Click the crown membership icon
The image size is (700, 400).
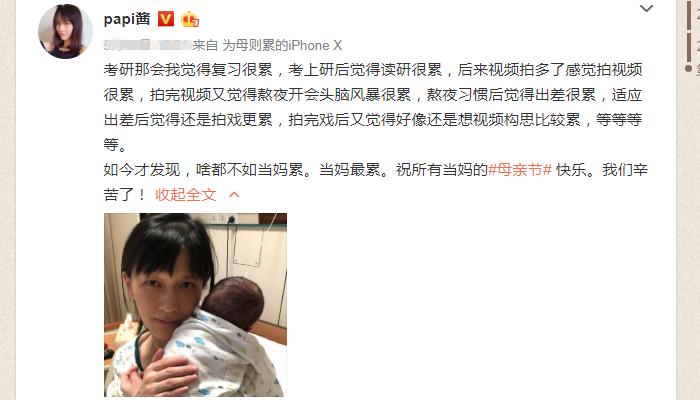click(190, 19)
